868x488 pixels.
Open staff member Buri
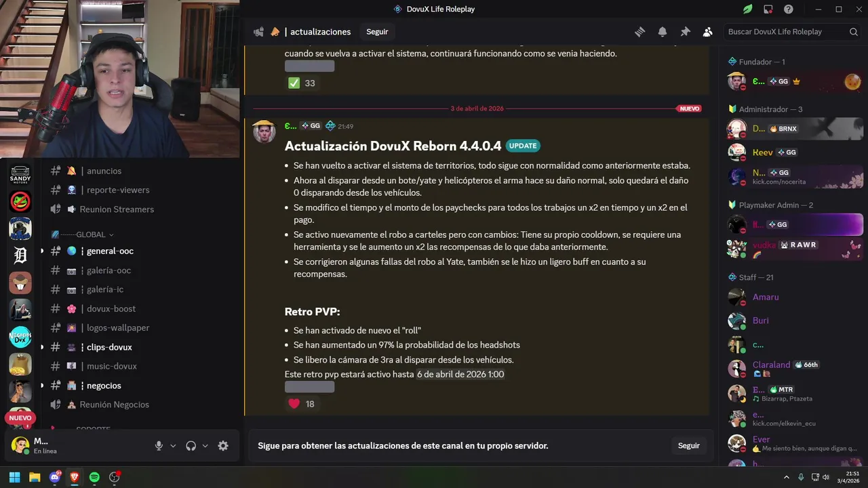tap(795, 321)
